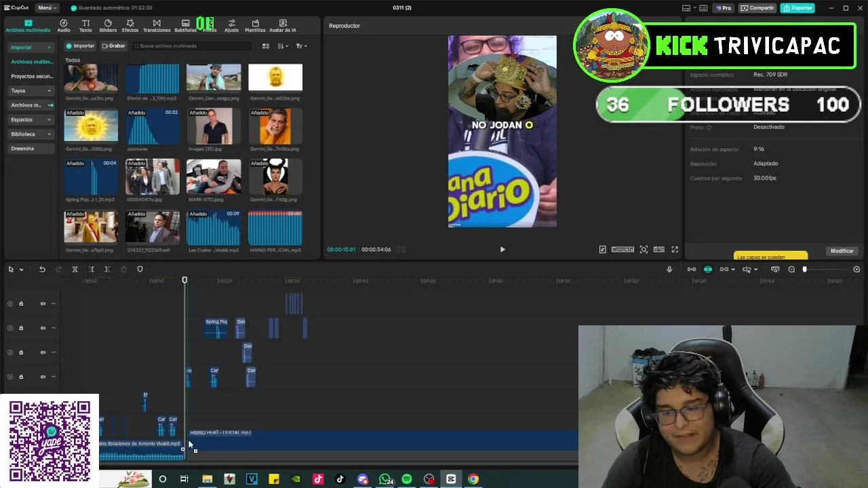Click the Exportar button

(797, 8)
